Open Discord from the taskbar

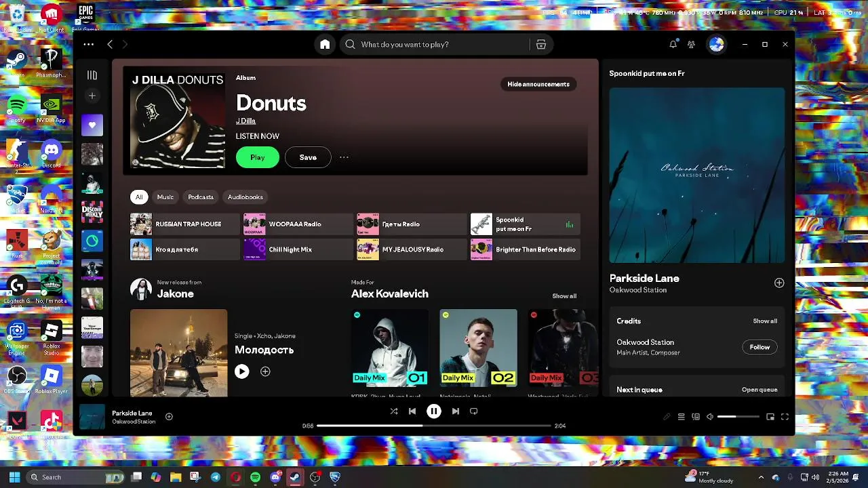[275, 477]
